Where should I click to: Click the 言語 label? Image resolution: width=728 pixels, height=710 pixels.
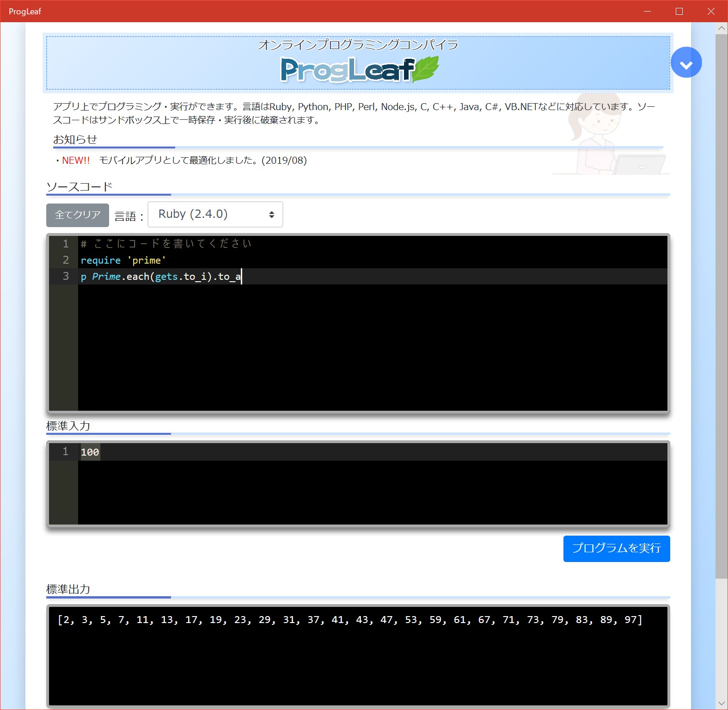[129, 216]
